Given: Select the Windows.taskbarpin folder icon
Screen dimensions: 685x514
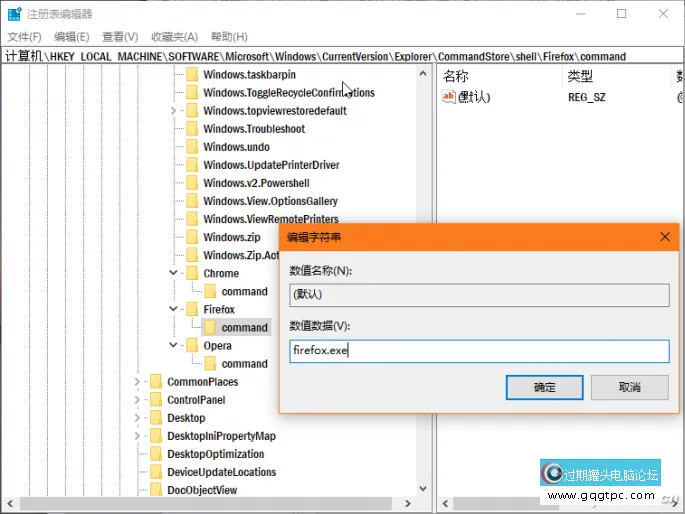Looking at the screenshot, I should pos(191,75).
